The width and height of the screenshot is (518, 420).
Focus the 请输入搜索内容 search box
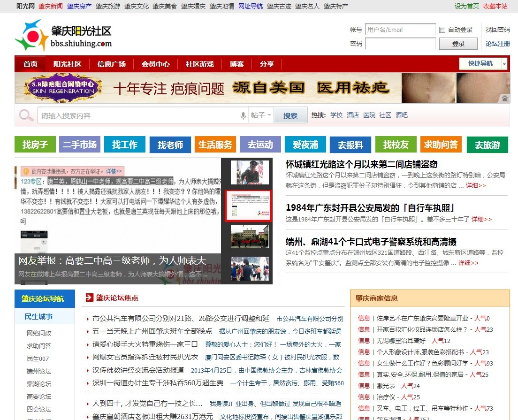pyautogui.click(x=139, y=115)
